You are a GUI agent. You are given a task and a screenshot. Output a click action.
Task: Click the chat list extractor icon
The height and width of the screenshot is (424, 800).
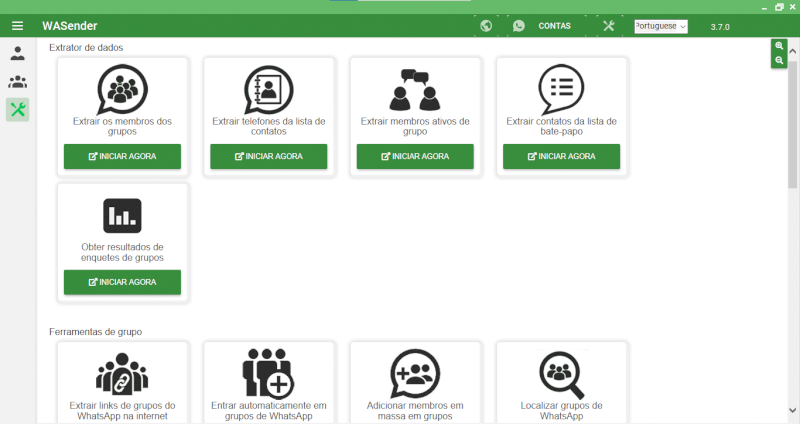click(561, 89)
